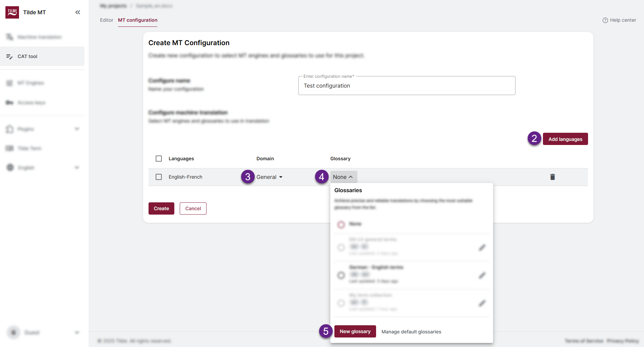Open Machine translation from the sidebar
The image size is (644, 347).
point(39,37)
